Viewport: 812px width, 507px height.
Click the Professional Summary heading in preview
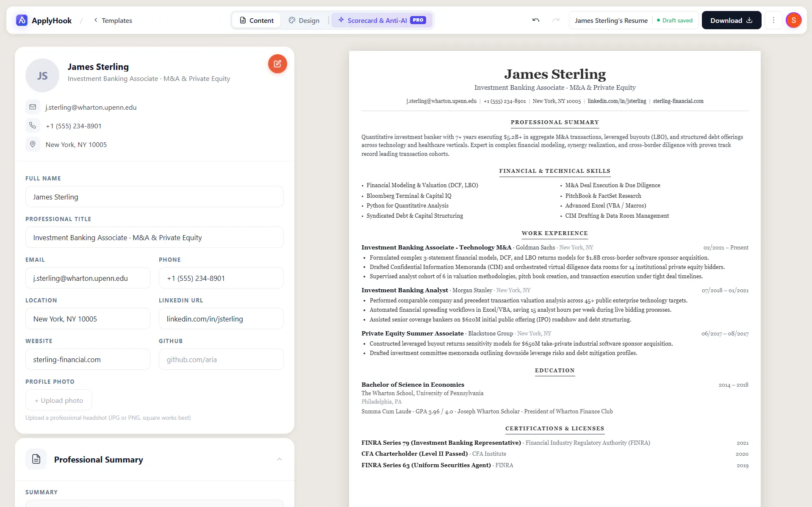tap(555, 122)
